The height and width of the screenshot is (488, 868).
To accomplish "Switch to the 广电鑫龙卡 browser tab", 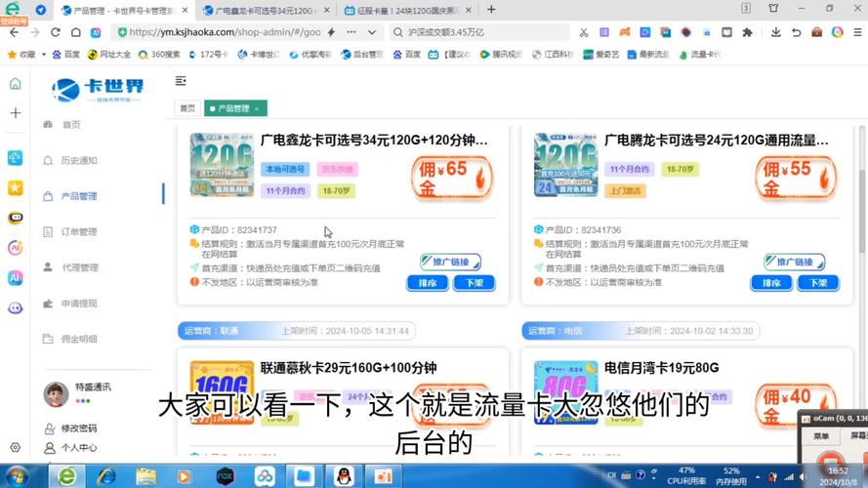I will tap(266, 11).
